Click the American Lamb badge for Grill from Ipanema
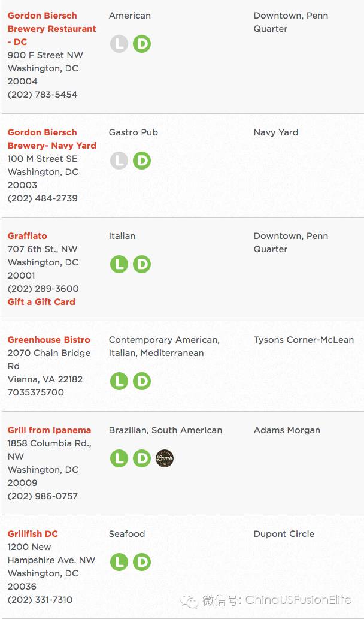Screen dimensions: 364x619 click(165, 458)
